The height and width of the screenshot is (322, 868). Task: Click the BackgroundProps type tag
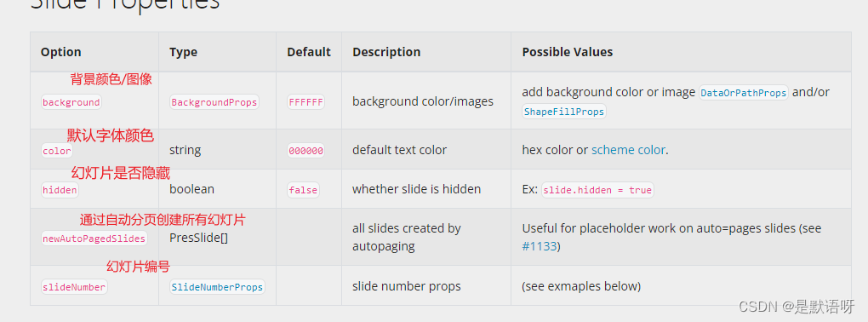coord(214,102)
